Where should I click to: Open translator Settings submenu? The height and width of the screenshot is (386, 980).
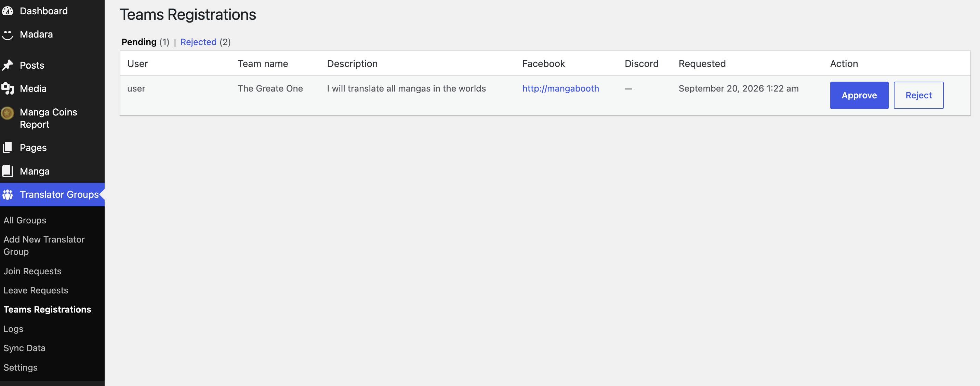pyautogui.click(x=21, y=368)
